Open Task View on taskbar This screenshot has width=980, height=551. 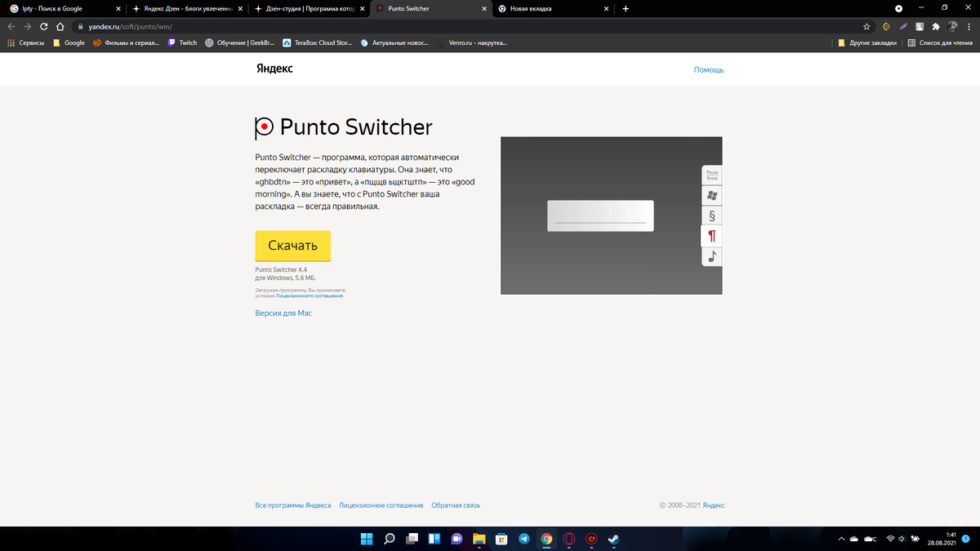coord(412,539)
